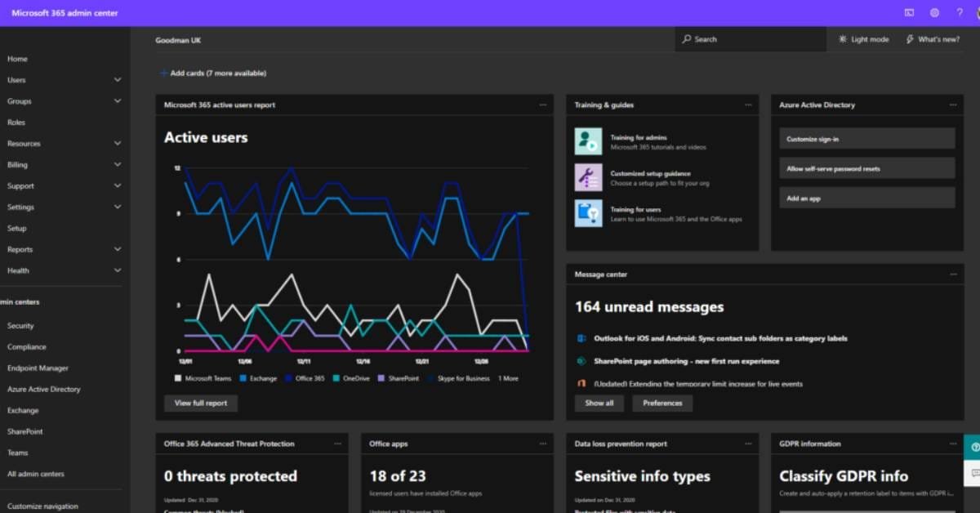Click the Help question mark icon

[x=959, y=12]
